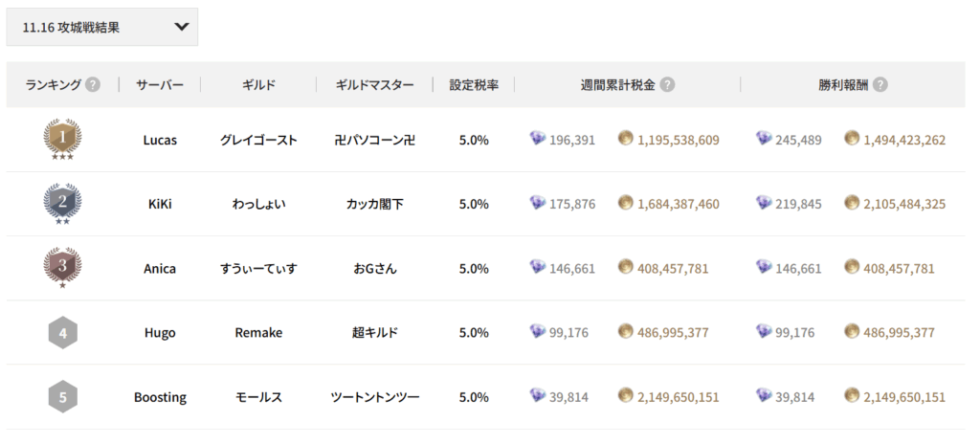The width and height of the screenshot is (980, 444).
Task: Click the grey rank 5 hexagon badge
Action: (x=62, y=396)
